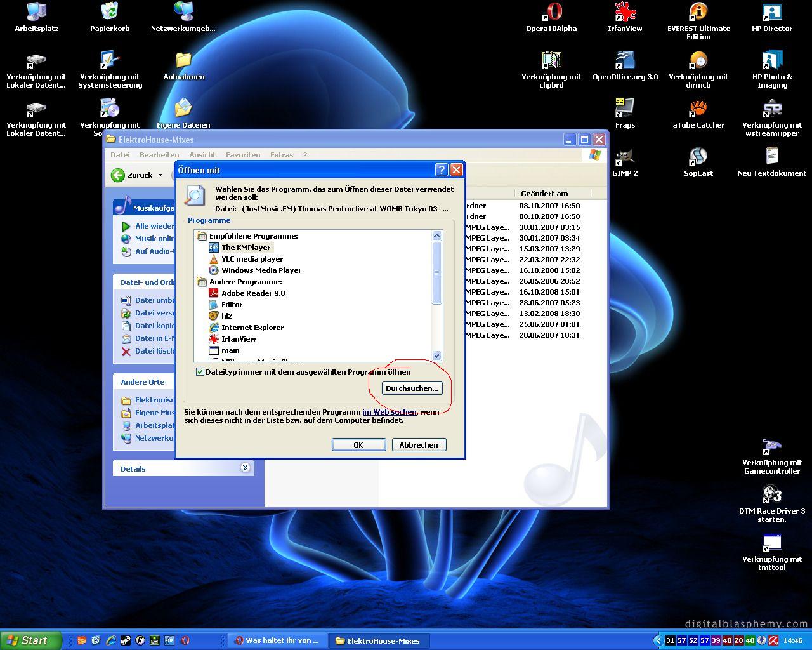Viewport: 812px width, 650px height.
Task: Toggle 'Dateityp immer mit dem ausgewählten Programm öffnen' checkbox
Action: tap(200, 372)
